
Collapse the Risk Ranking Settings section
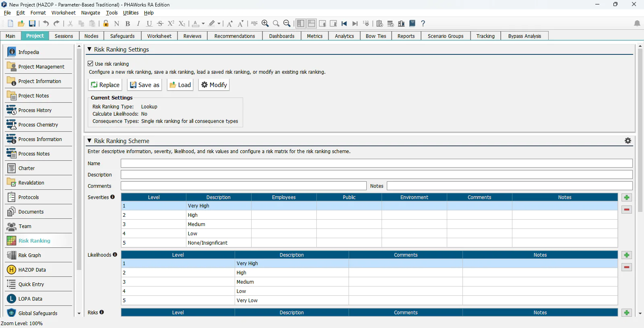pyautogui.click(x=89, y=49)
